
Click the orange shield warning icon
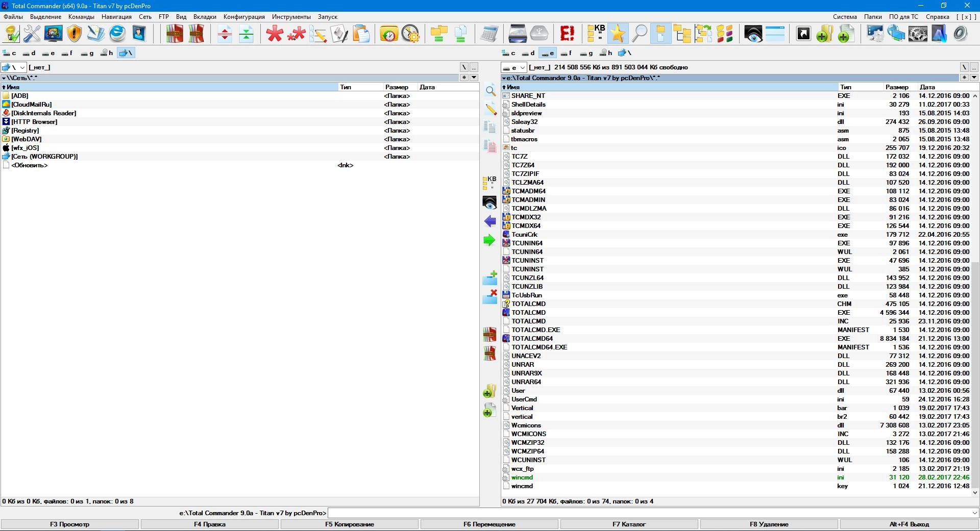[x=75, y=34]
